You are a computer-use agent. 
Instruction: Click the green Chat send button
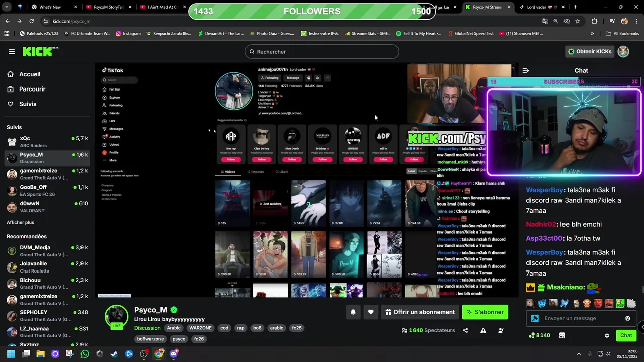(x=626, y=335)
